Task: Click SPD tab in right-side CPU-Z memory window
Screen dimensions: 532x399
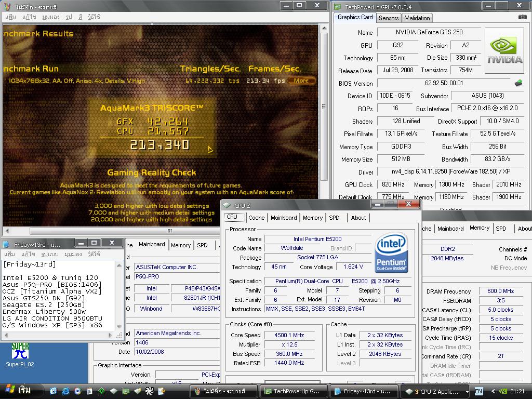Action: (x=501, y=229)
